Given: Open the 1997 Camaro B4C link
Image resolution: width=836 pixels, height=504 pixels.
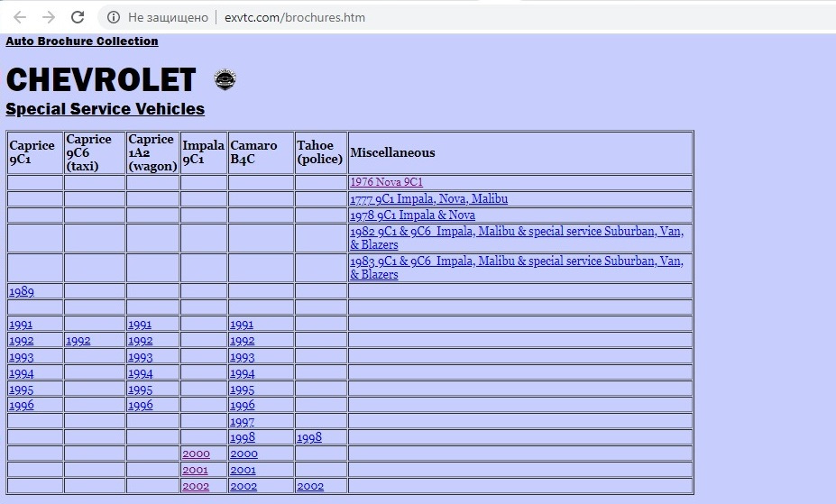Looking at the screenshot, I should (242, 421).
